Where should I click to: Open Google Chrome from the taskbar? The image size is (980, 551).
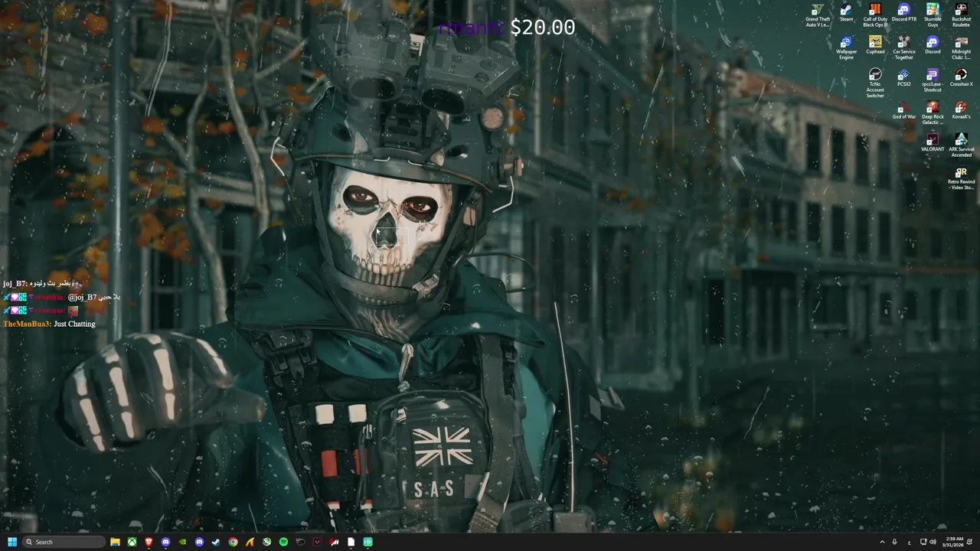pos(233,542)
